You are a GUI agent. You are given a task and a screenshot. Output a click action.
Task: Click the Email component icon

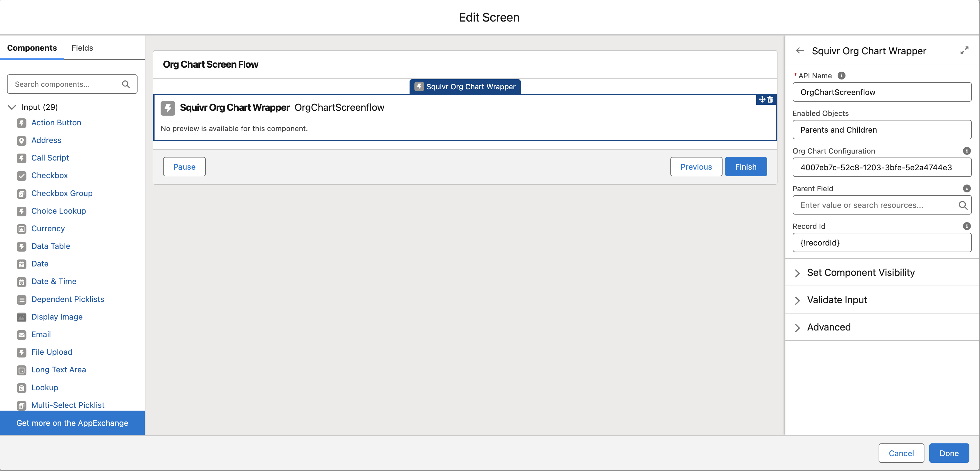[x=22, y=334]
